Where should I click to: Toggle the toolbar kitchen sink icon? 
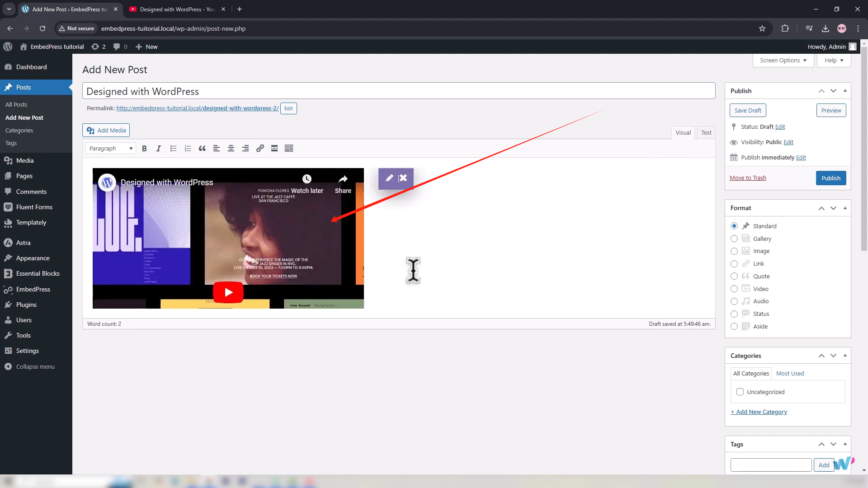point(289,148)
